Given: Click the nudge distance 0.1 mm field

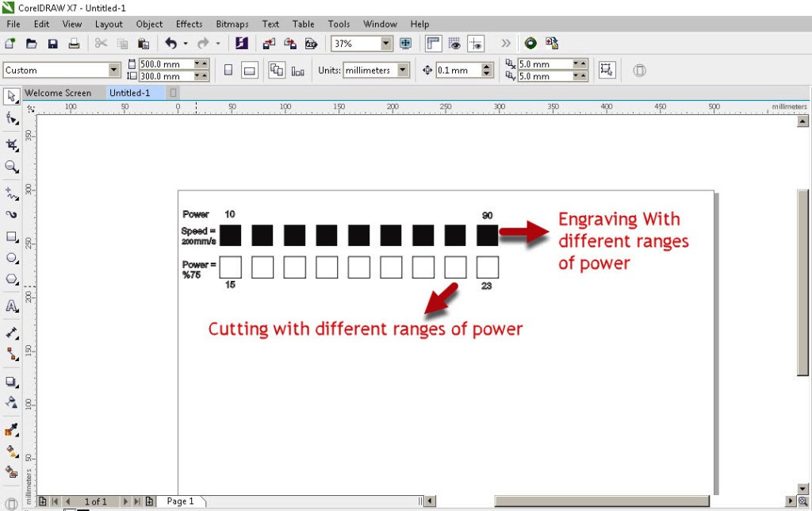Looking at the screenshot, I should [459, 70].
